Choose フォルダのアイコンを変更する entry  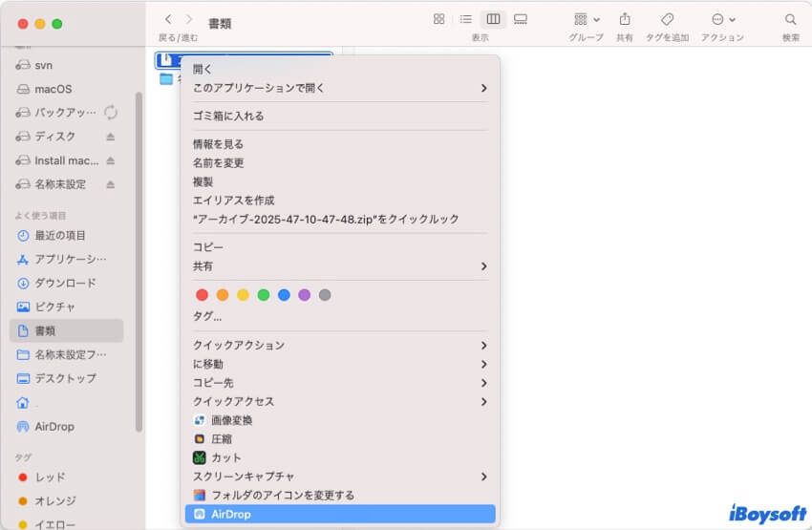[340, 496]
